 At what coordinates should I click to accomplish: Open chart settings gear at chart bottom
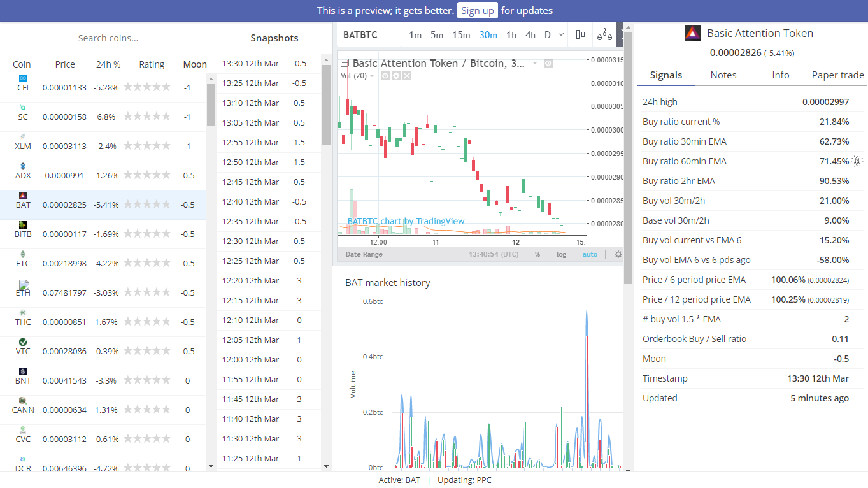tap(618, 254)
